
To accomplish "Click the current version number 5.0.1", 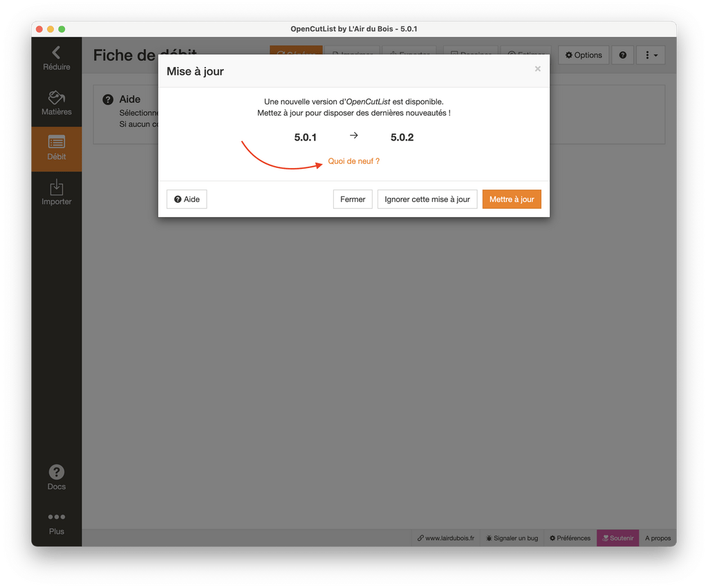I will (x=305, y=137).
